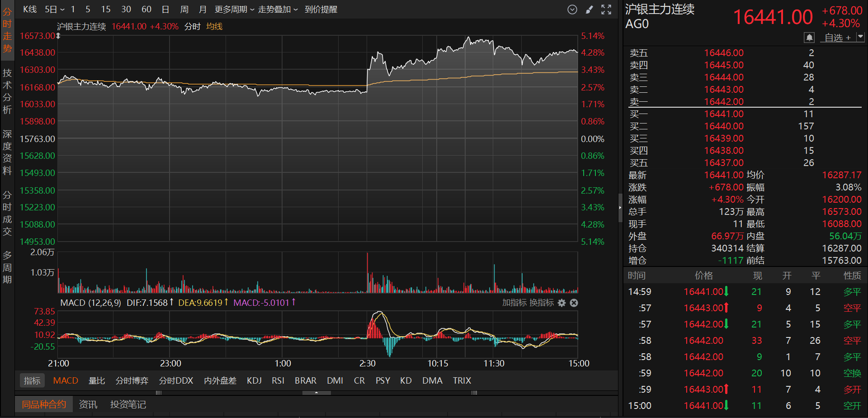Image resolution: width=868 pixels, height=418 pixels.
Task: Set a price alert with bell icon
Action: coord(809,37)
